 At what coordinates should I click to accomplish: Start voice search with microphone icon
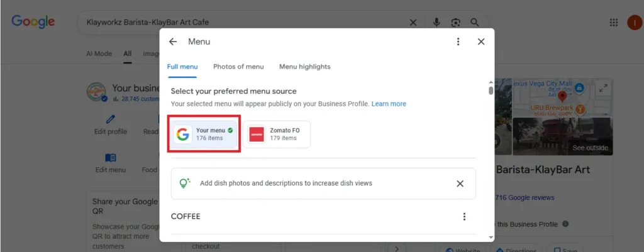(436, 23)
